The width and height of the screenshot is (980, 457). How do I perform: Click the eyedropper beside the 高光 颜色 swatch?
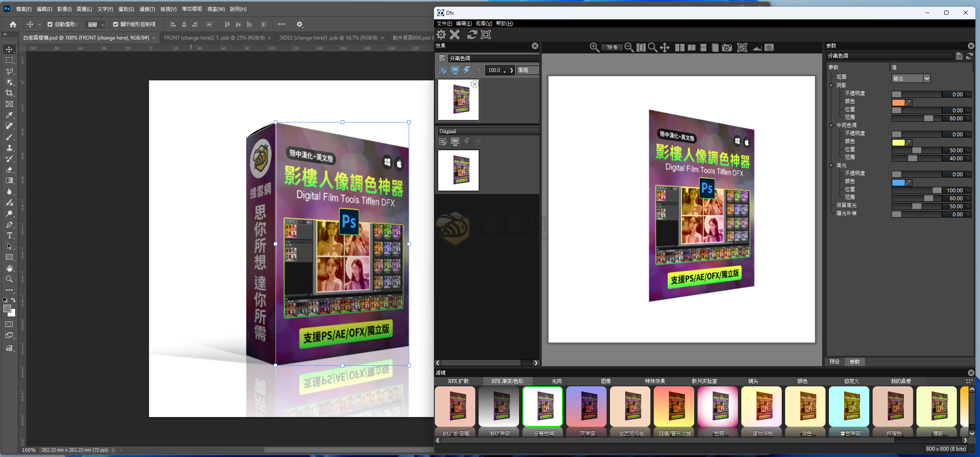pyautogui.click(x=908, y=182)
